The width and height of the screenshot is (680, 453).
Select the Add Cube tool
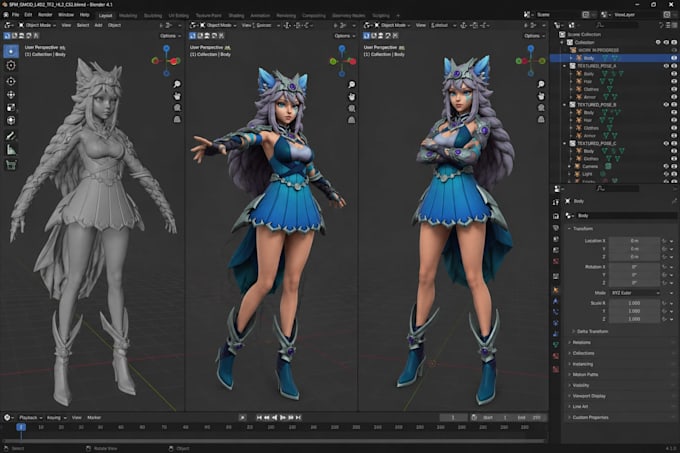11,165
